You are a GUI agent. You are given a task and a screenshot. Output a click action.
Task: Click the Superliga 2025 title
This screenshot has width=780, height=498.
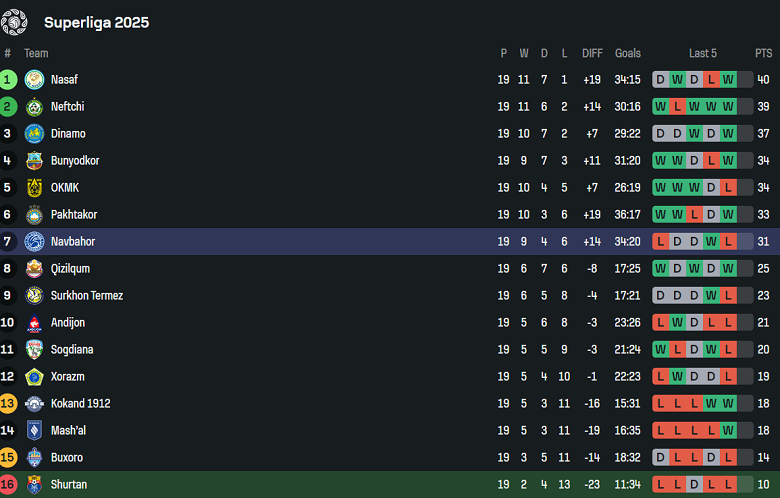[x=96, y=22]
